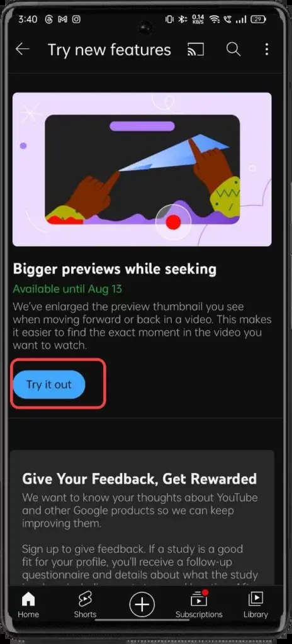Image resolution: width=292 pixels, height=644 pixels.
Task: Open the Give Your Feedback, Get Rewarded card
Action: (x=142, y=518)
